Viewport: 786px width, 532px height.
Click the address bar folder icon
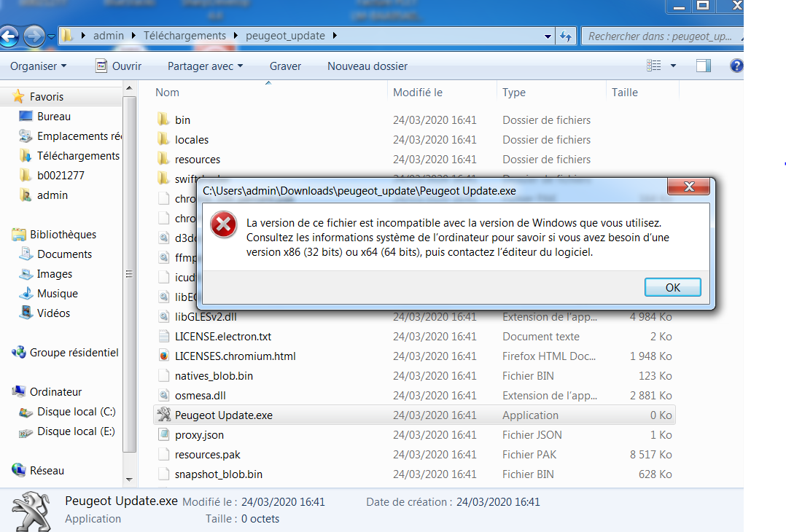tap(67, 36)
